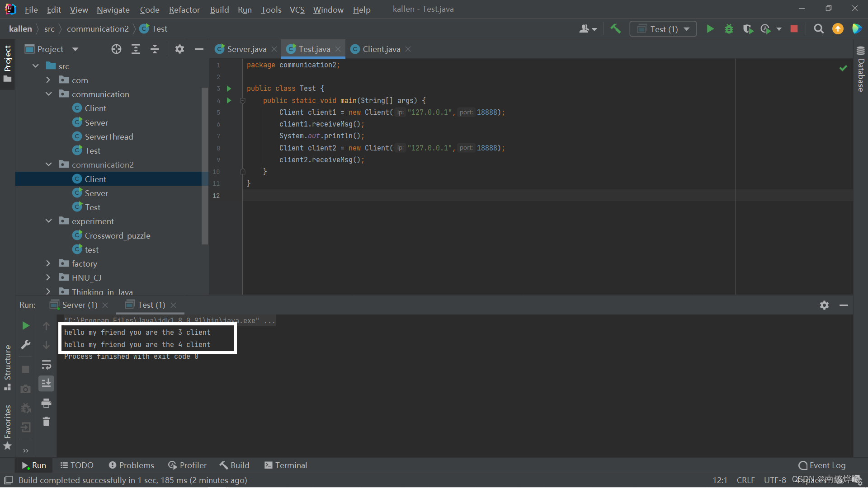Select ServerThread class in communication

(x=108, y=136)
